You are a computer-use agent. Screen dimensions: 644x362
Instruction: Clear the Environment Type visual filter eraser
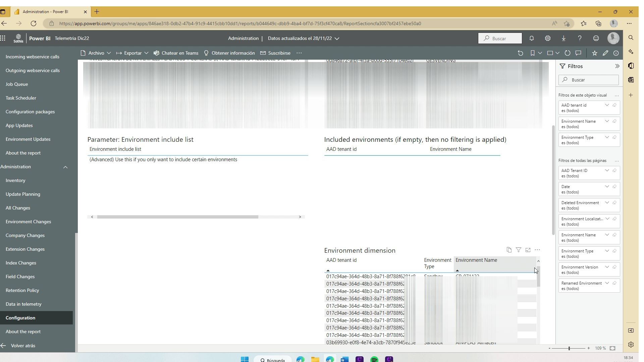pyautogui.click(x=614, y=137)
